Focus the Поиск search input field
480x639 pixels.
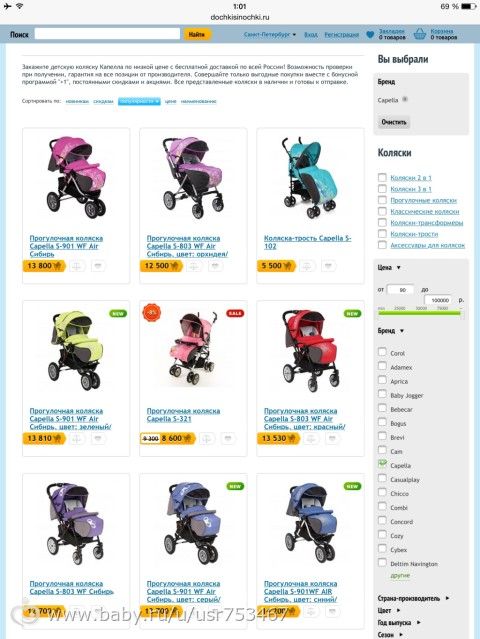107,34
